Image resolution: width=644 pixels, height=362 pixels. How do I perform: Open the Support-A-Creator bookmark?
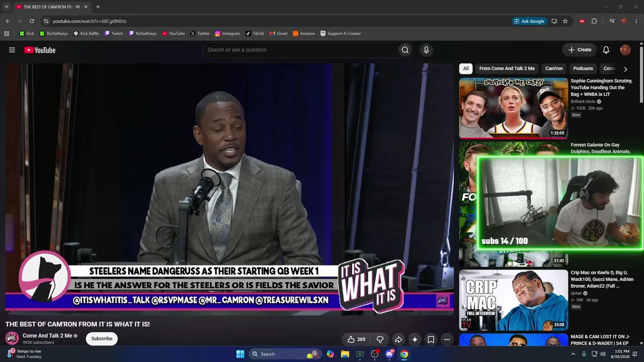pos(341,34)
